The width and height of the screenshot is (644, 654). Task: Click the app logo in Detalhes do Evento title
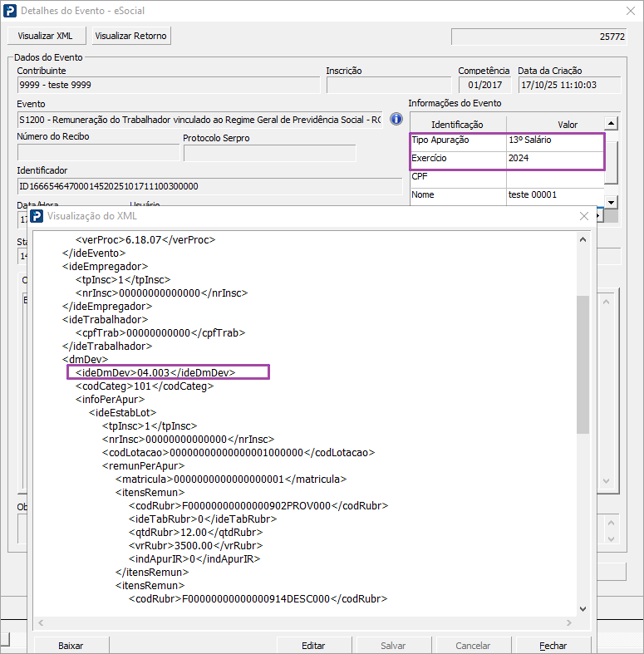point(10,11)
